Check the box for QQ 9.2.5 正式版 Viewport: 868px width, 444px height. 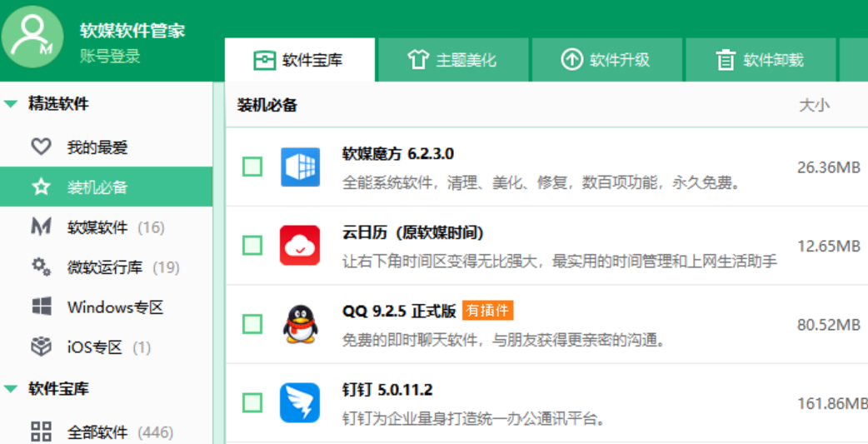click(x=252, y=324)
